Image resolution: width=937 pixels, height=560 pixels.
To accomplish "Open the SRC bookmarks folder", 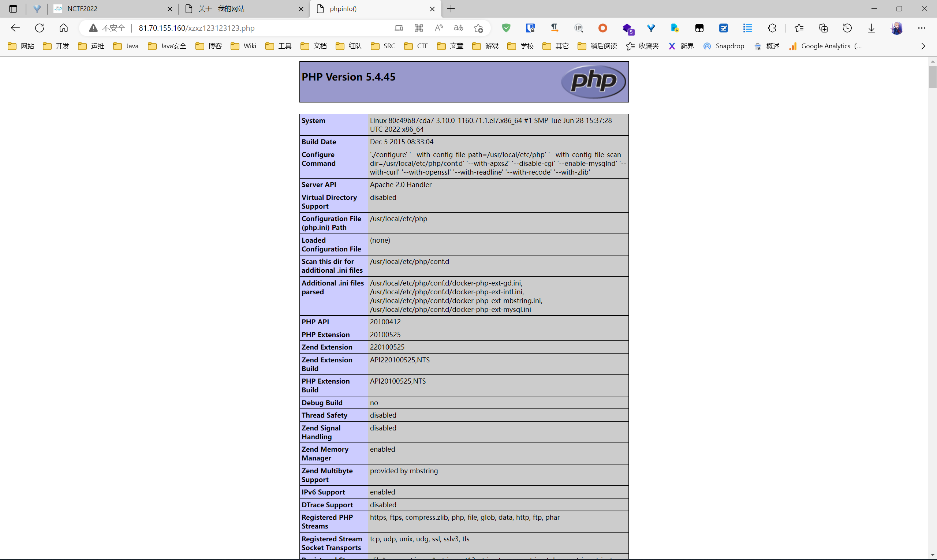I will pyautogui.click(x=384, y=46).
